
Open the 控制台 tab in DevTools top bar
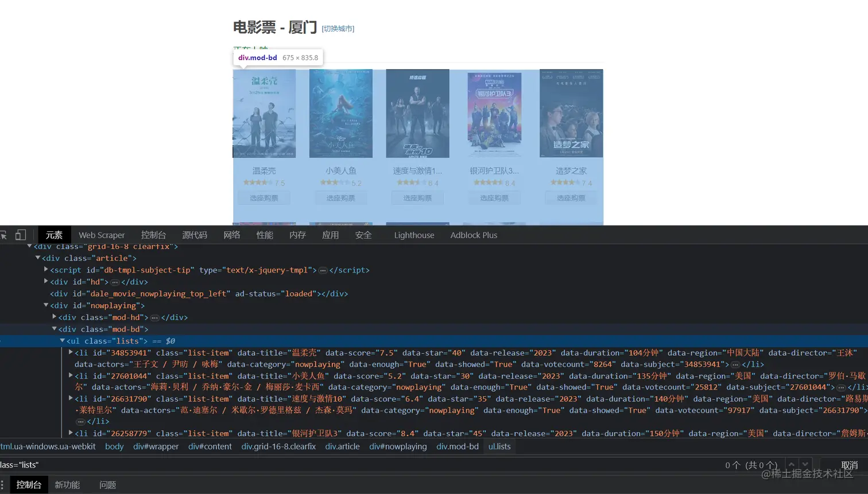pos(153,235)
